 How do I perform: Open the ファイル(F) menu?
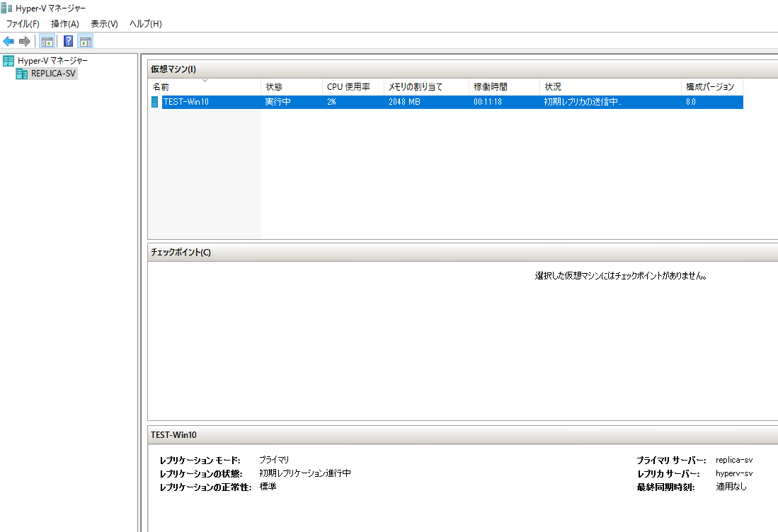coord(23,24)
